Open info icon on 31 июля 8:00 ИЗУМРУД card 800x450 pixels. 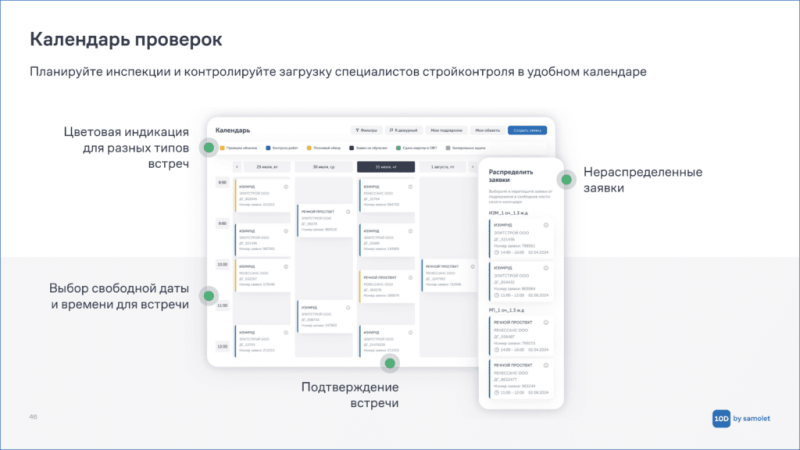point(410,187)
